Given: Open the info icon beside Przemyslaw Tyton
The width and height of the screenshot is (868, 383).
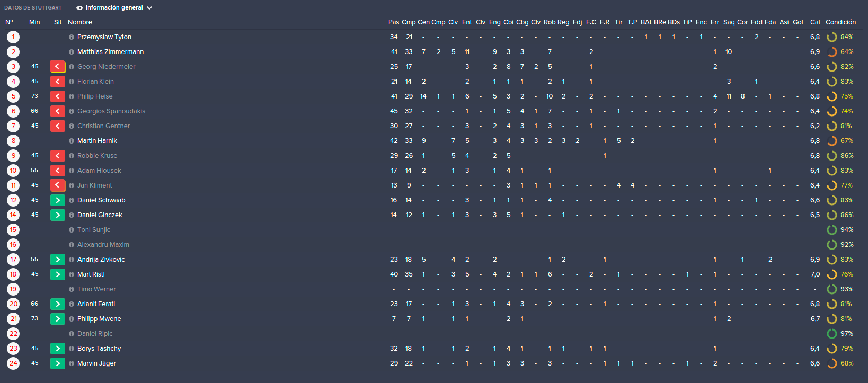Looking at the screenshot, I should pos(72,37).
